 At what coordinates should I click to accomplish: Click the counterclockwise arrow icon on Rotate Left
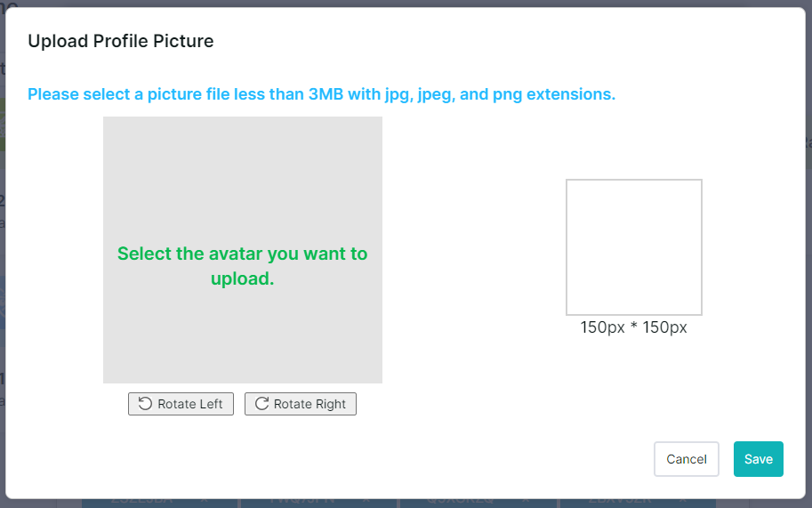(x=145, y=404)
